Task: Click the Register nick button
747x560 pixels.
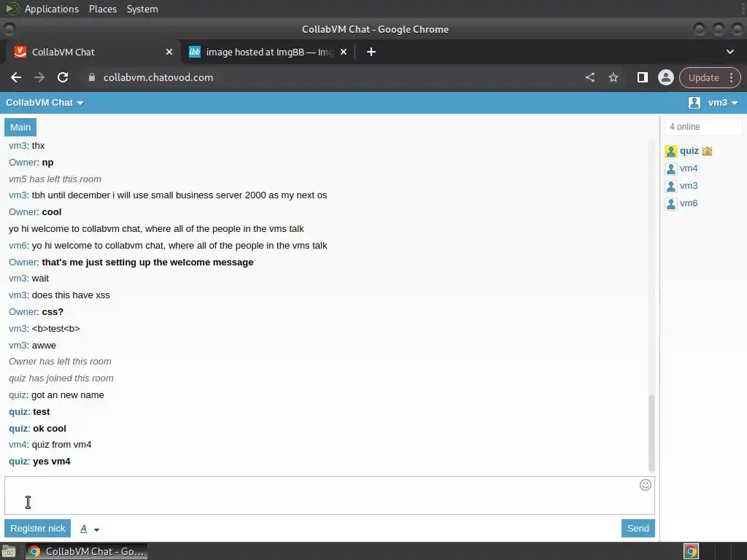Action: coord(38,529)
